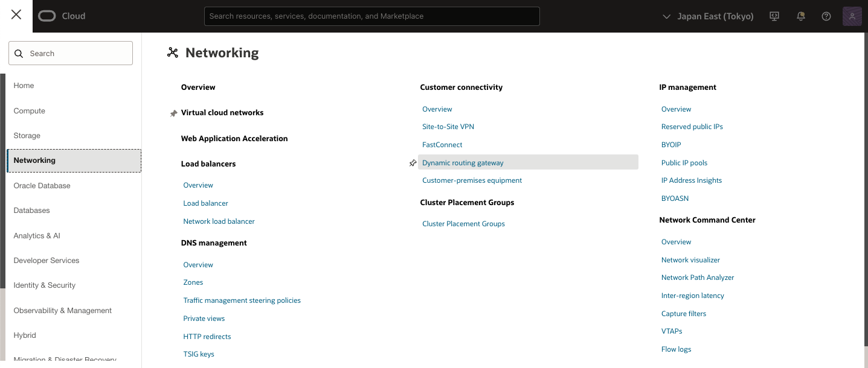Open Virtual cloud networks
Image resolution: width=868 pixels, height=368 pixels.
[x=222, y=113]
